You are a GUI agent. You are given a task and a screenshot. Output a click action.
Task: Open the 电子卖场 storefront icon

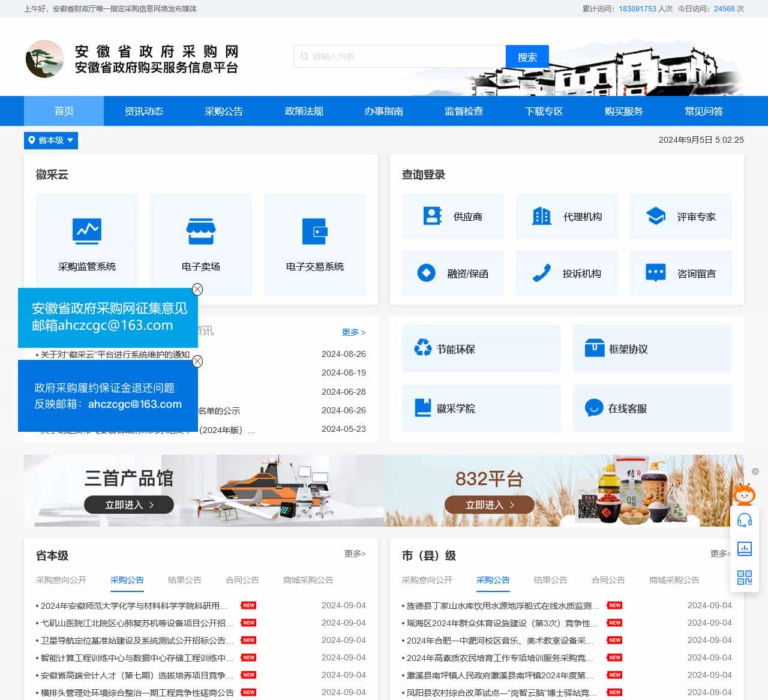(x=201, y=232)
